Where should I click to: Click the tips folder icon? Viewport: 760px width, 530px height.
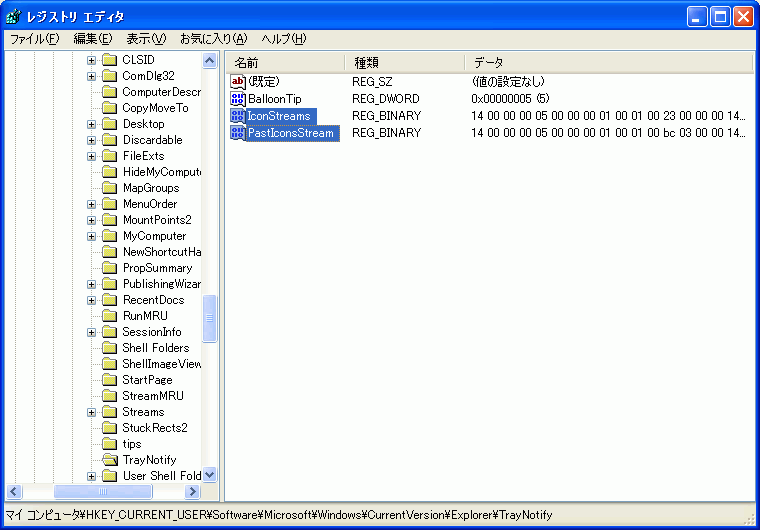tap(110, 444)
